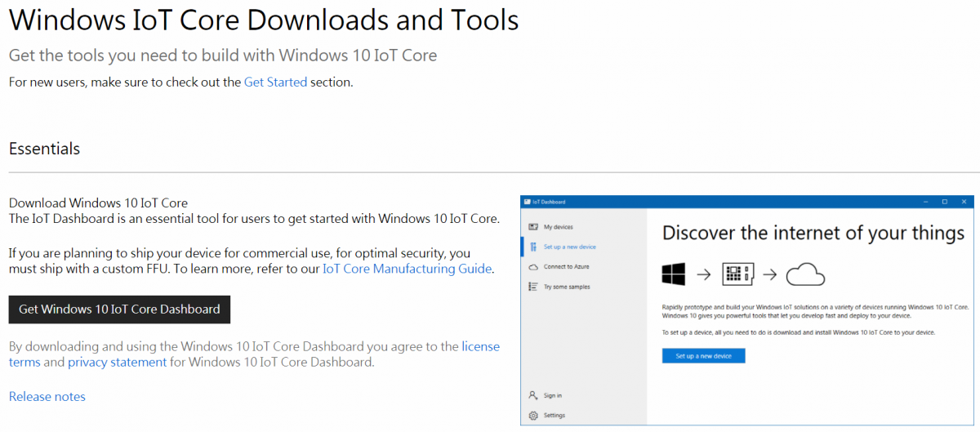Open the license terms link
The width and height of the screenshot is (980, 432).
[480, 346]
